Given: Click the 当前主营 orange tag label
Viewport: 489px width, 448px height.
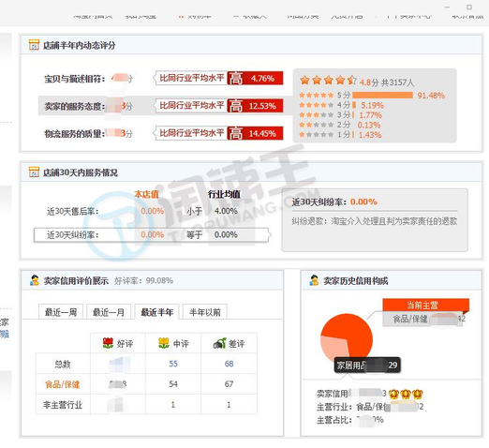Looking at the screenshot, I should pos(422,305).
